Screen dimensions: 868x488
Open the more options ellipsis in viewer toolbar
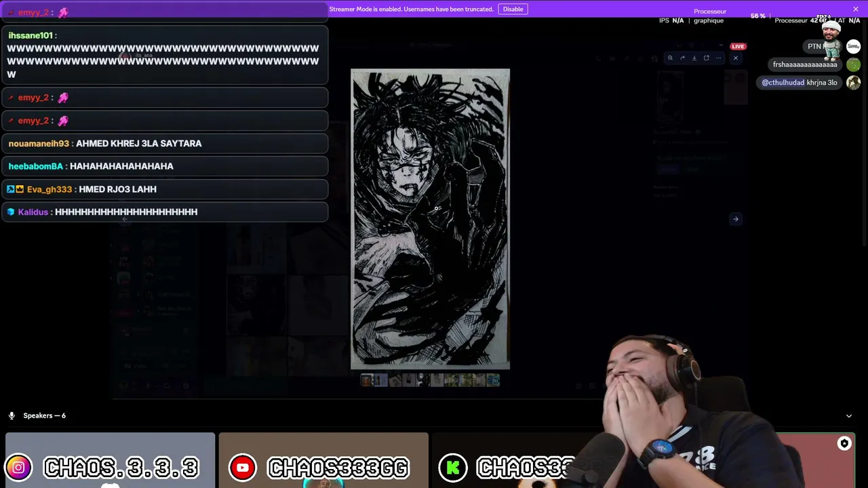tap(718, 58)
